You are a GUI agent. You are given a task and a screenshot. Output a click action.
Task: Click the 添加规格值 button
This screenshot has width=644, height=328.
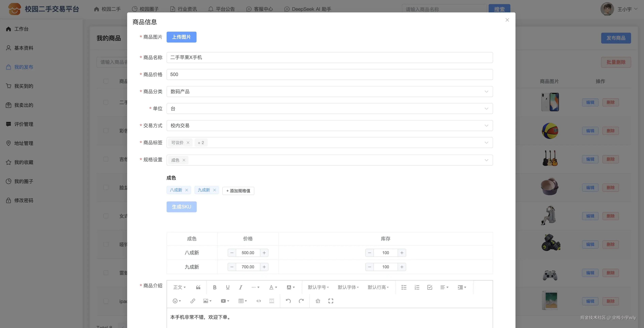238,191
